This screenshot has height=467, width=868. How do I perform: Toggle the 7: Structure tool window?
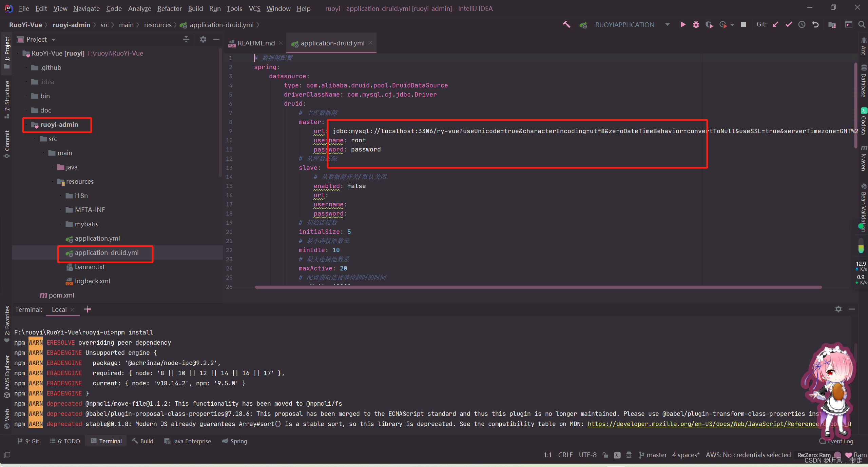(x=7, y=99)
